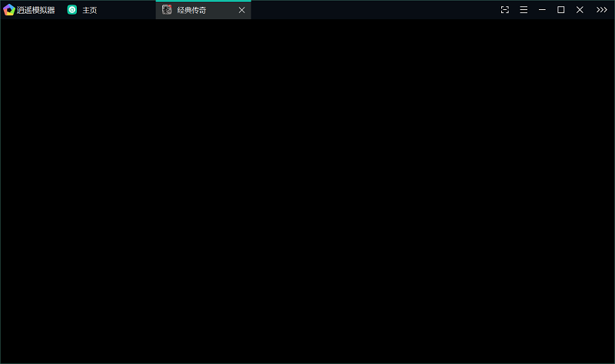Open the hamburger menu in title bar
This screenshot has height=364, width=615.
coord(524,10)
